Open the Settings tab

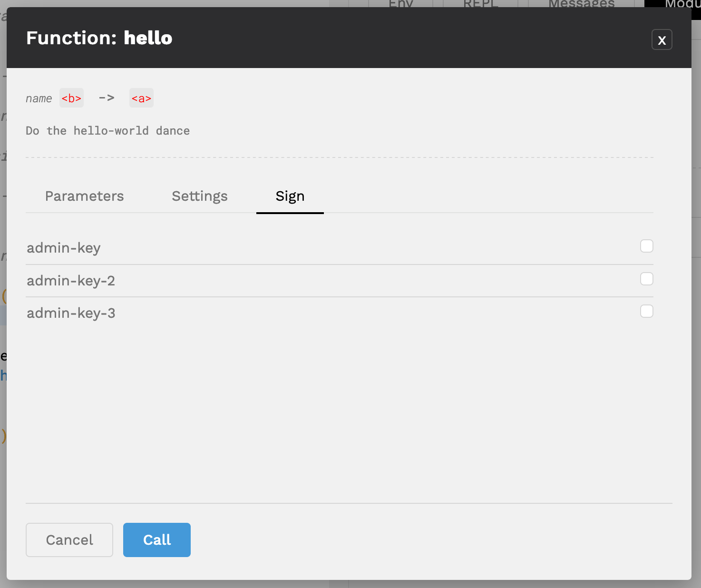200,196
